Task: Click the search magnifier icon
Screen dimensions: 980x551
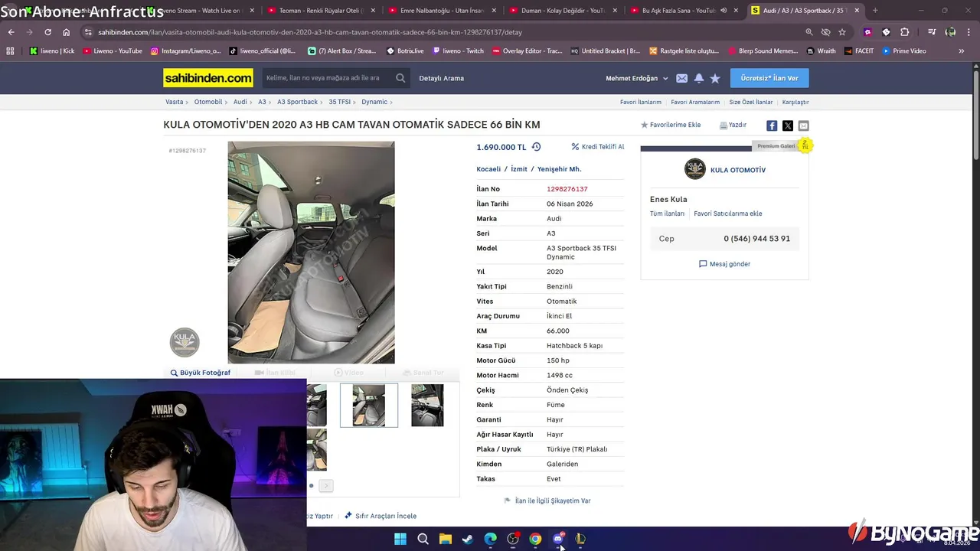Action: pos(400,78)
